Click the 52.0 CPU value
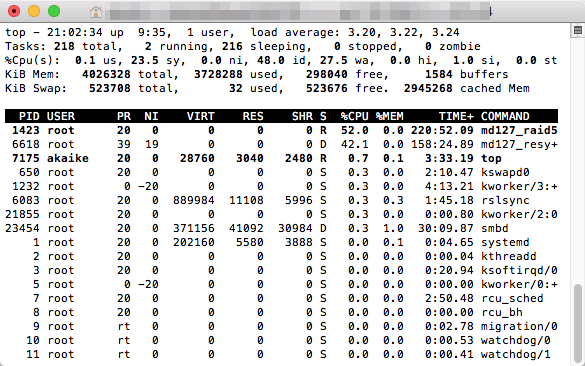The width and height of the screenshot is (585, 366). tap(354, 130)
